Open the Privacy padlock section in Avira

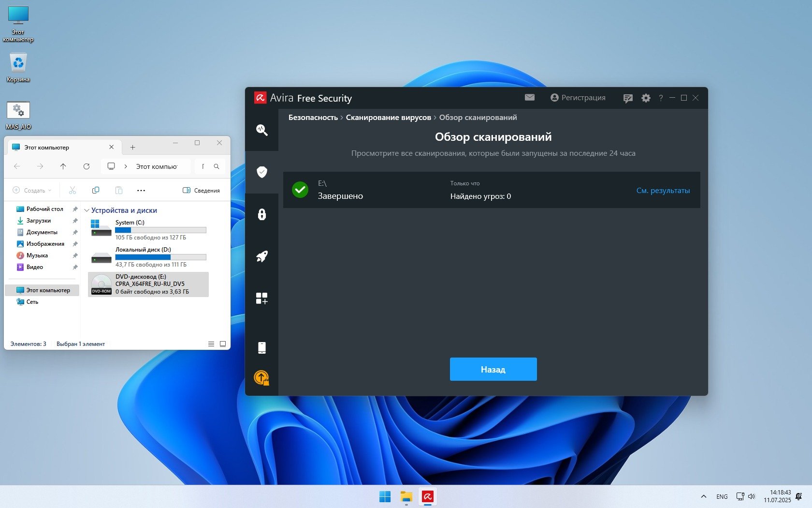(x=261, y=214)
